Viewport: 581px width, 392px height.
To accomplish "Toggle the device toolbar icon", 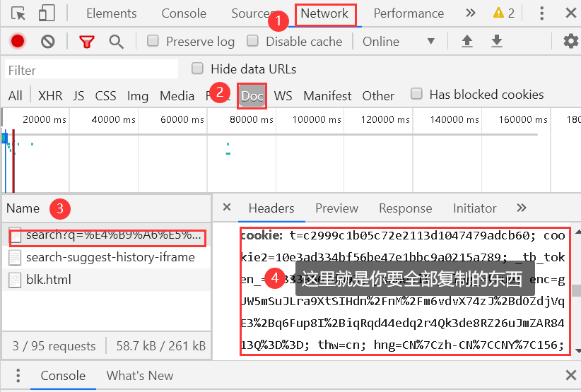I will coord(47,13).
